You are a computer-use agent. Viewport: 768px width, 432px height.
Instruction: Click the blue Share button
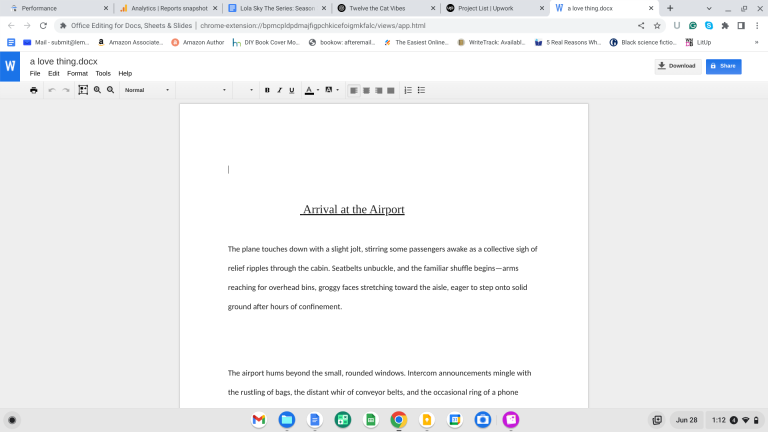point(723,66)
